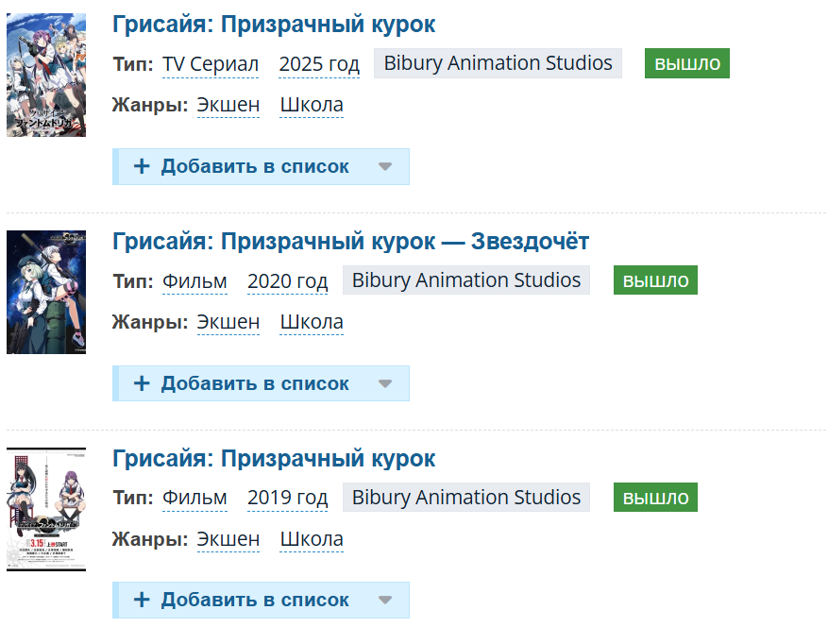828x644 pixels.
Task: Filter by TV Сериал type link
Action: pos(211,64)
